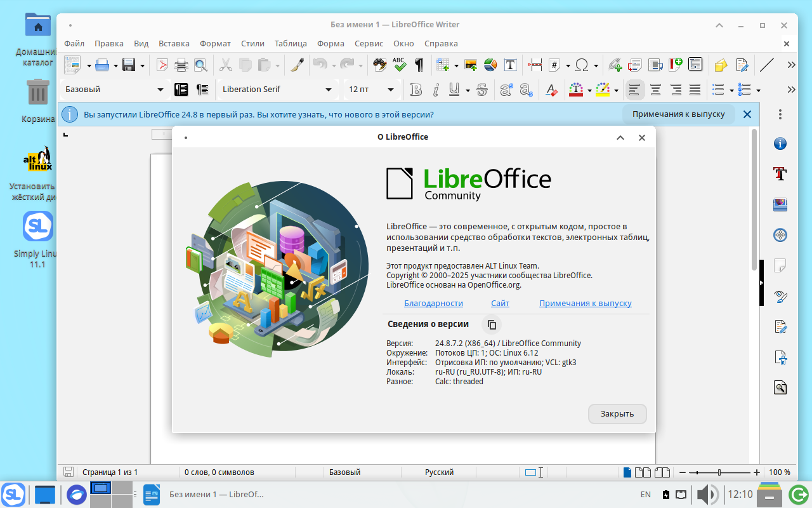Open the Вставка menu

pos(174,43)
